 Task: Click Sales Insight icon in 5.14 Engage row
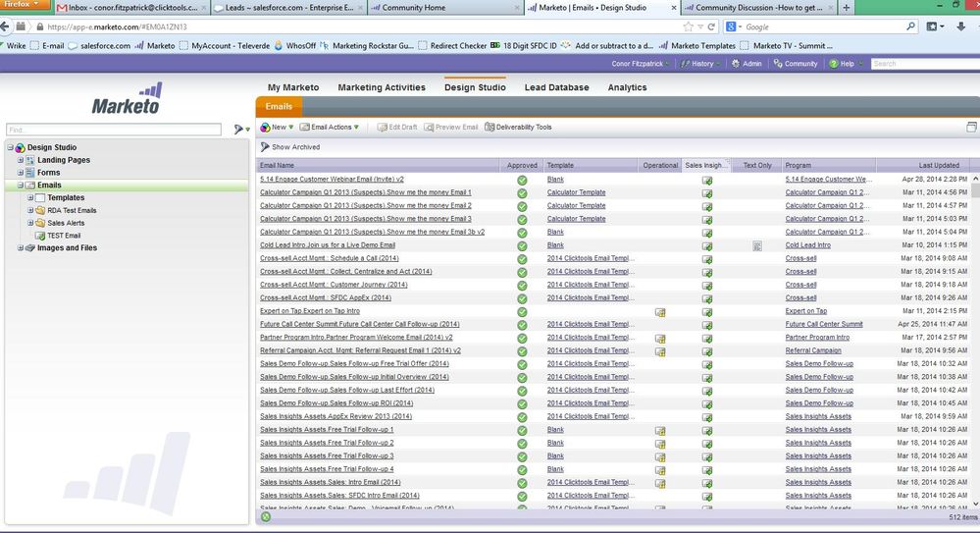coord(707,181)
